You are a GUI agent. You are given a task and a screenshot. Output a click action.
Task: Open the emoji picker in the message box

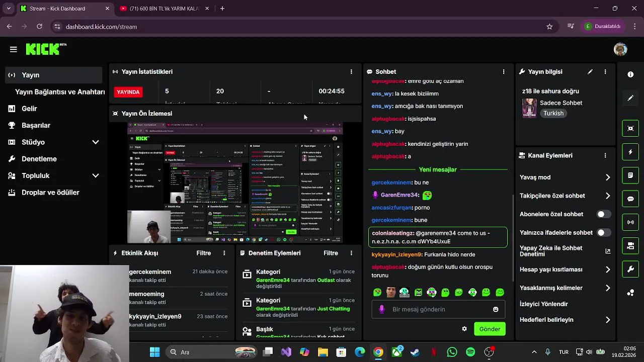(496, 309)
